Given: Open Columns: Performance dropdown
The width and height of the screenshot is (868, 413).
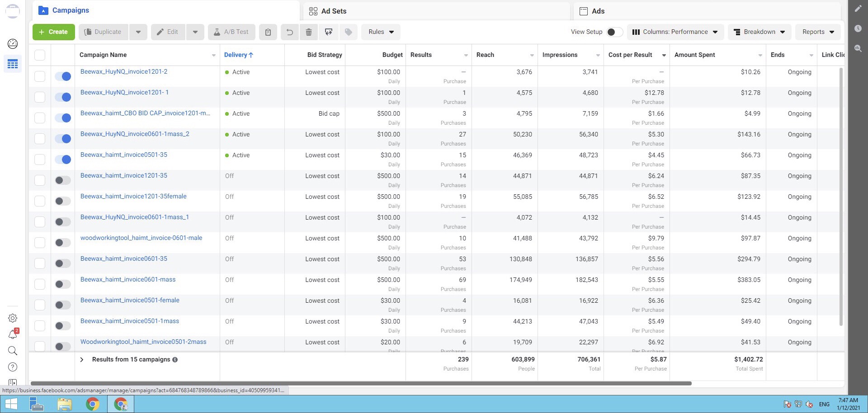Looking at the screenshot, I should [675, 32].
